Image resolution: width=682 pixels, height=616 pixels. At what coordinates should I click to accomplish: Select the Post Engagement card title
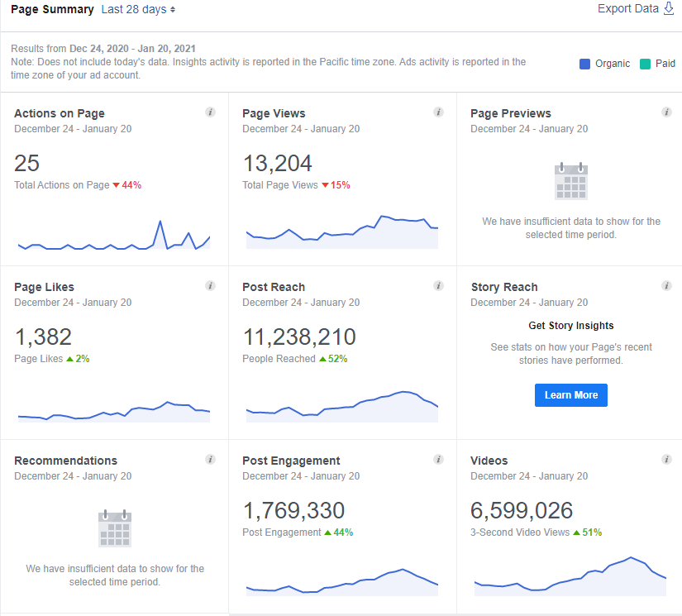(x=291, y=461)
